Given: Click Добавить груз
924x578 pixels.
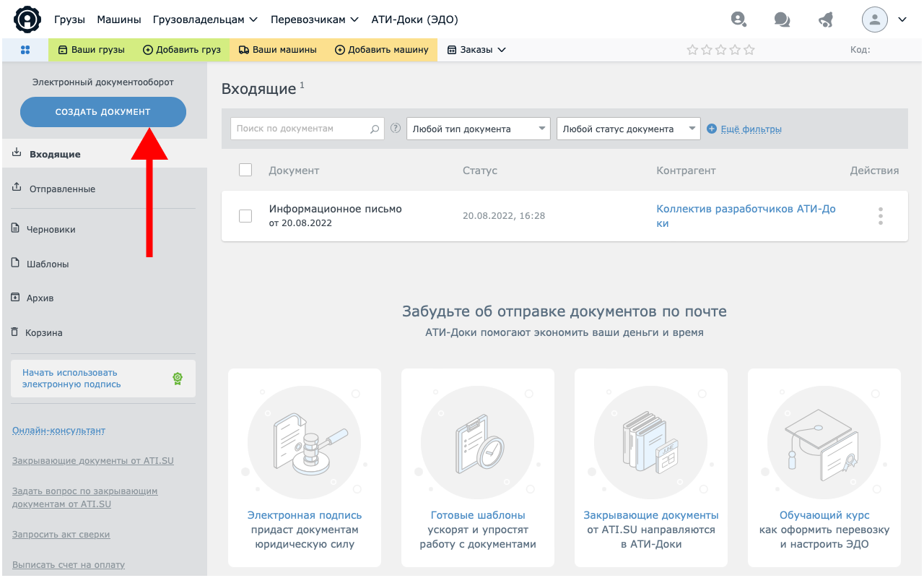Looking at the screenshot, I should [182, 50].
